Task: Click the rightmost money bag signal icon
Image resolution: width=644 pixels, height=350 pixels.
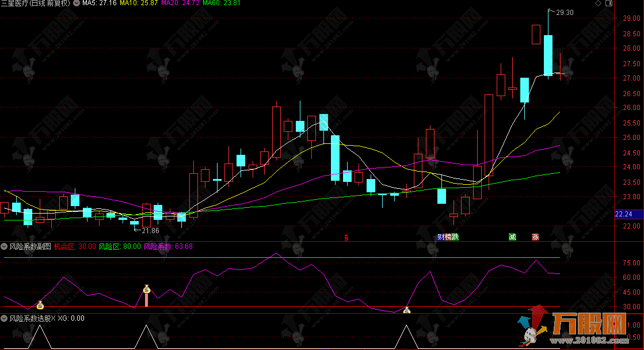Action: (x=406, y=311)
